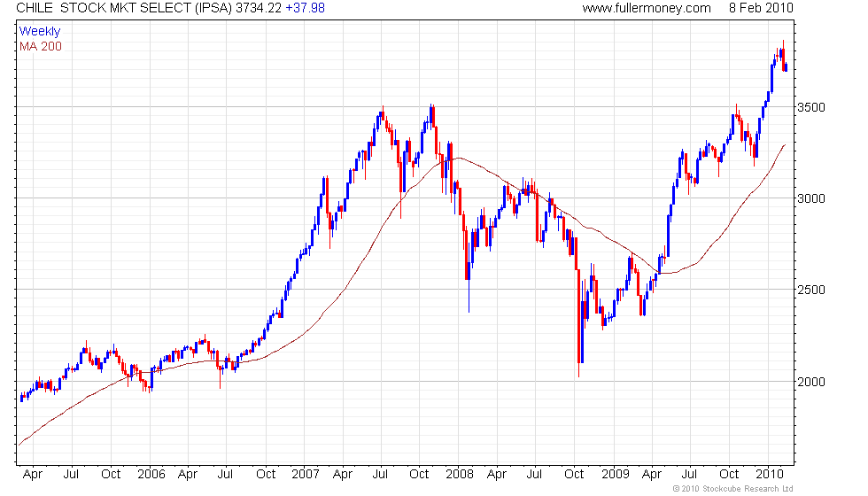The image size is (868, 496).
Task: Click the 2006 year label on time axis
Action: click(151, 475)
